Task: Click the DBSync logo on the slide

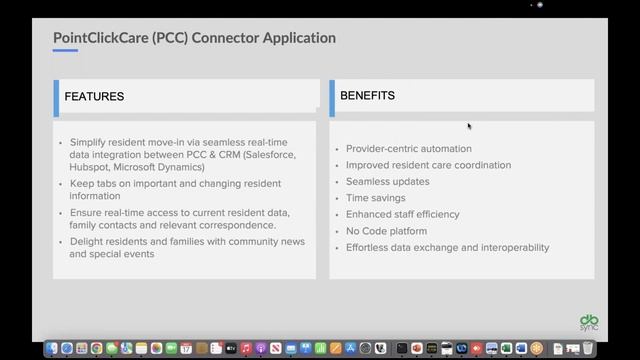Action: click(x=589, y=323)
